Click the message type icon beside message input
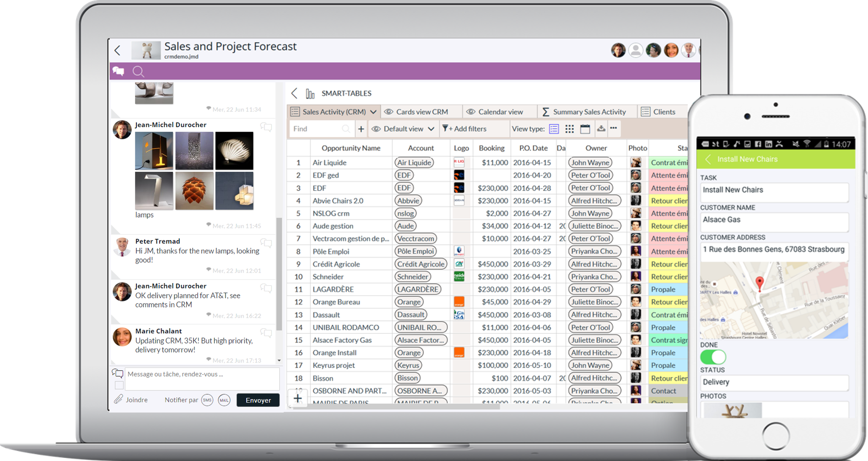Screen dimensions: 868x461 click(118, 374)
